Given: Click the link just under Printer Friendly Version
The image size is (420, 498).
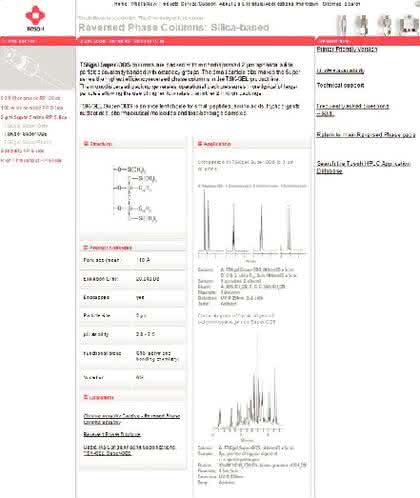Looking at the screenshot, I should [x=340, y=71].
